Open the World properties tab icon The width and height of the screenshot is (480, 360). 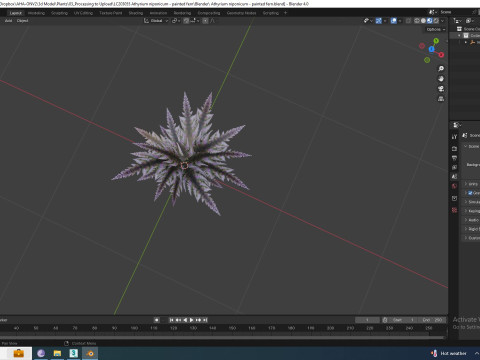click(454, 186)
